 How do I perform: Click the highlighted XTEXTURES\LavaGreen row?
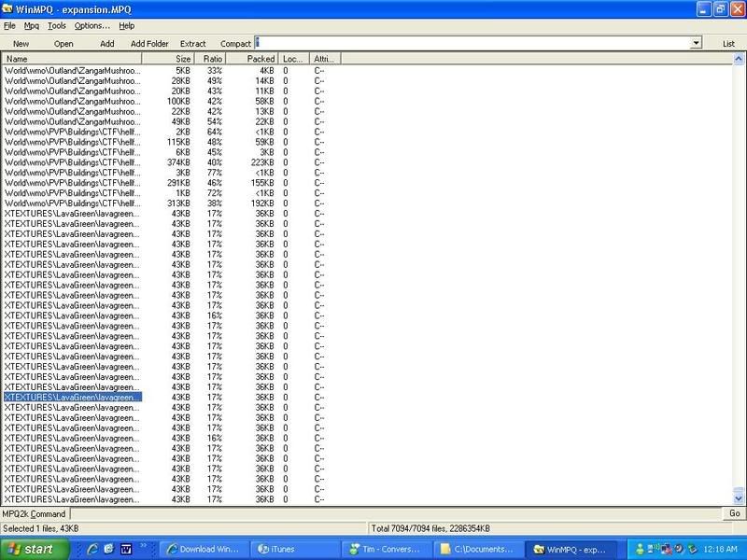73,398
